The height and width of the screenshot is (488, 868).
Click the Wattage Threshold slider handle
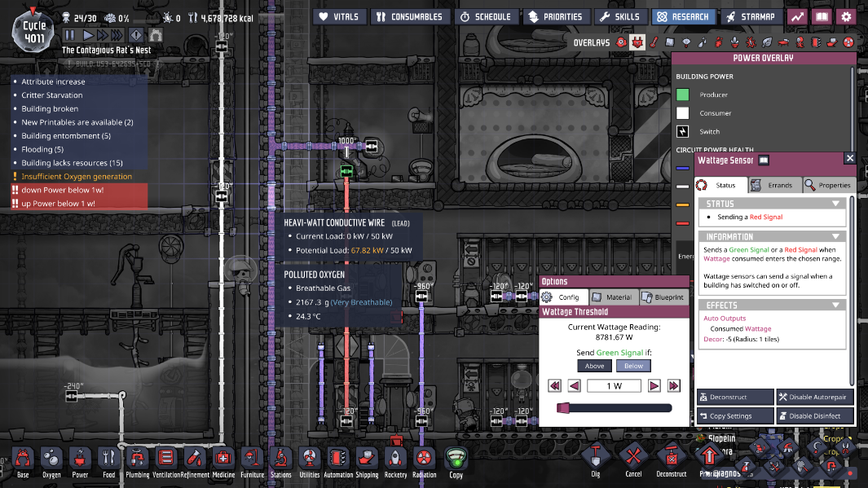pyautogui.click(x=562, y=408)
